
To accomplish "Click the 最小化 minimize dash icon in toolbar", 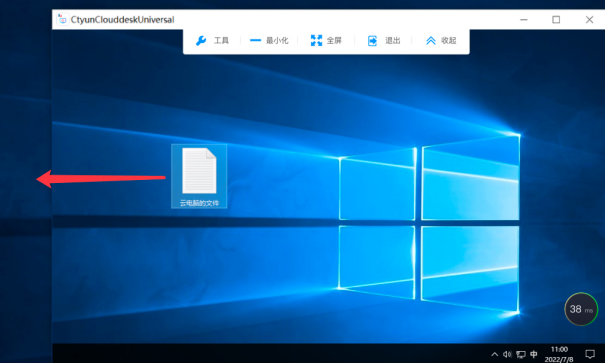I will (x=255, y=40).
